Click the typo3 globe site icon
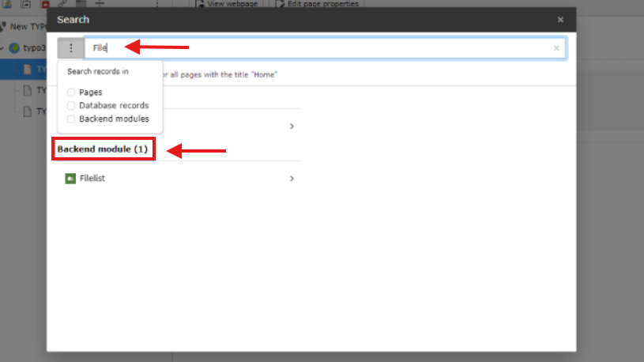This screenshot has width=644, height=362. pos(14,48)
